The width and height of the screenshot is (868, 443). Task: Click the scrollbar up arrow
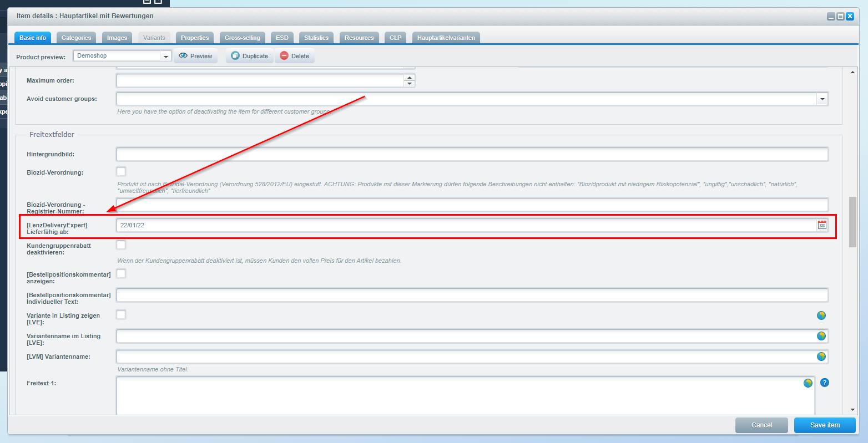(852, 73)
